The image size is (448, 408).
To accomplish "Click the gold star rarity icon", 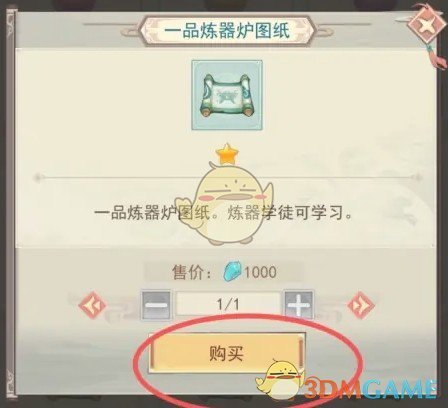I will point(227,154).
